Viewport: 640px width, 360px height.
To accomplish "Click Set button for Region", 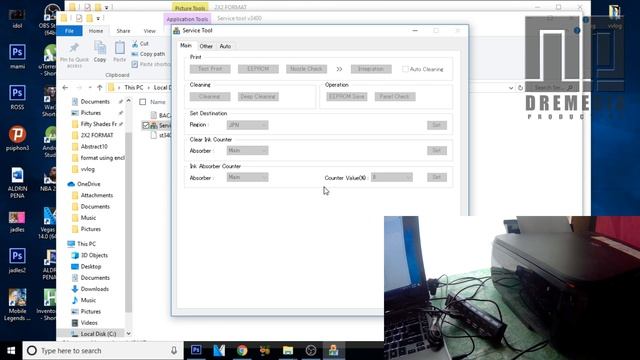I will click(437, 125).
